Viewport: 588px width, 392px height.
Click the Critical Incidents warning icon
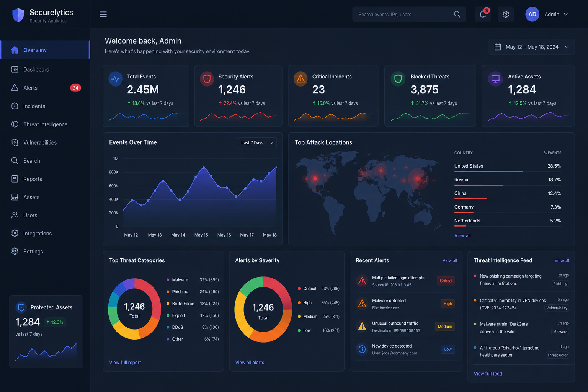301,79
